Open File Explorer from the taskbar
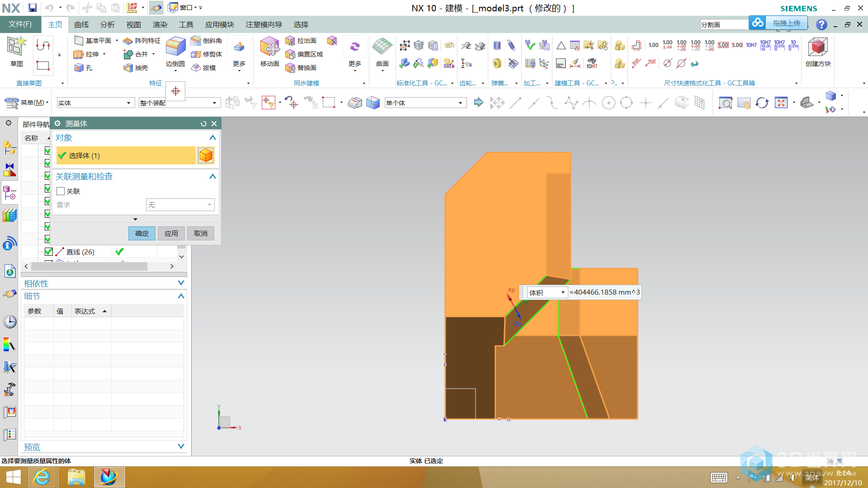 tap(76, 477)
